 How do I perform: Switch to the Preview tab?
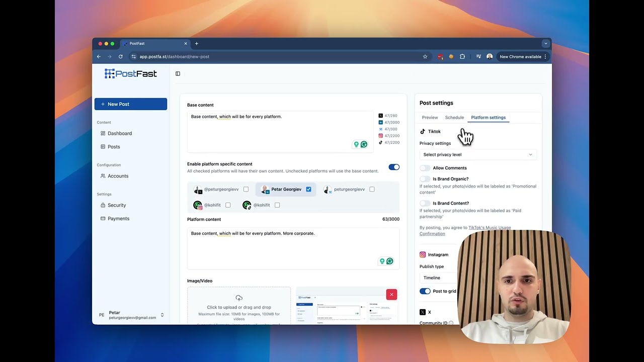[430, 118]
